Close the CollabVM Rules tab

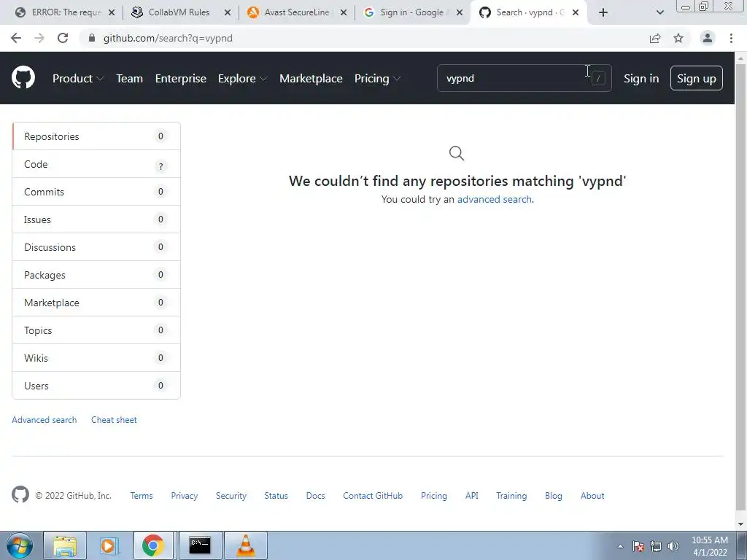(228, 12)
